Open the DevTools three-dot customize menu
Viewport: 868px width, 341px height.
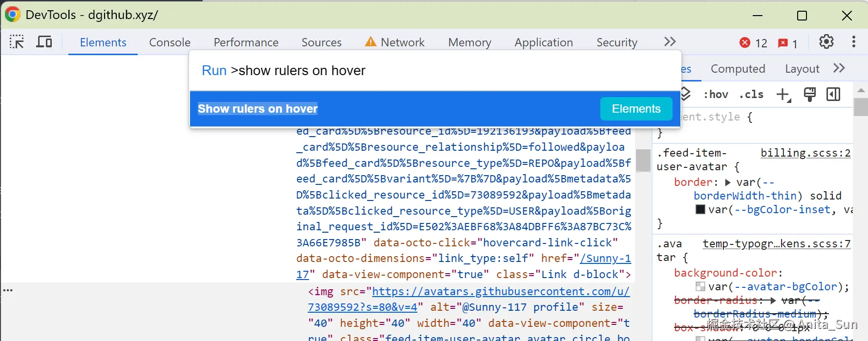tap(854, 42)
